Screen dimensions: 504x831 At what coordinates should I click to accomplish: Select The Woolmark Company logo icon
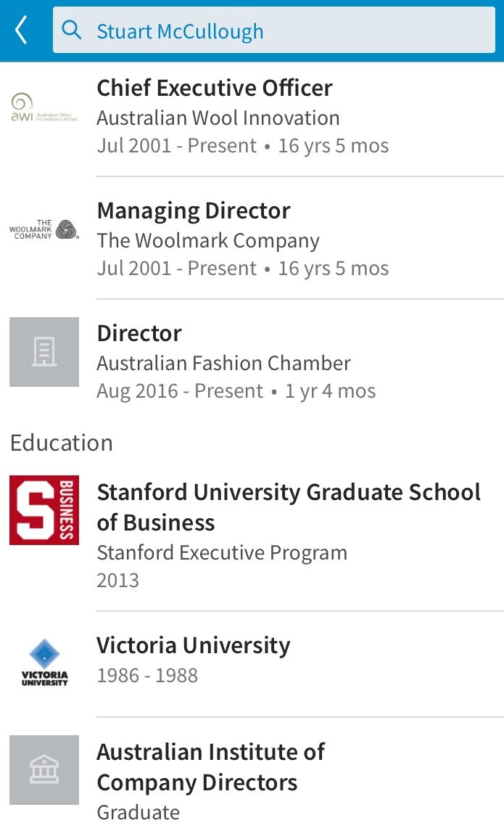[44, 229]
